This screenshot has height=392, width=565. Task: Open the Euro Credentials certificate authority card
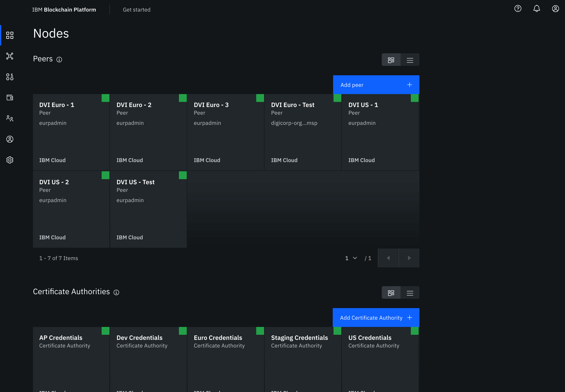click(225, 359)
